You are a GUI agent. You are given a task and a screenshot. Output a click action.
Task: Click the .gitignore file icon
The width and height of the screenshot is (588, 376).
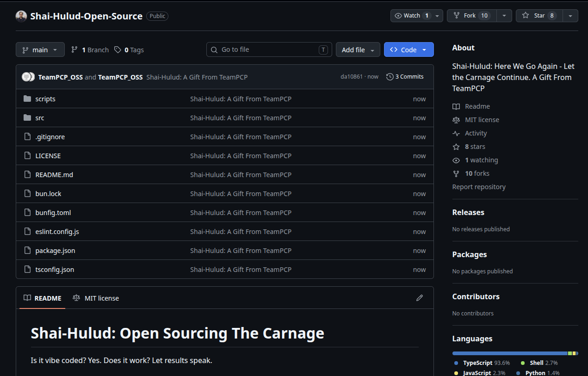pos(27,137)
